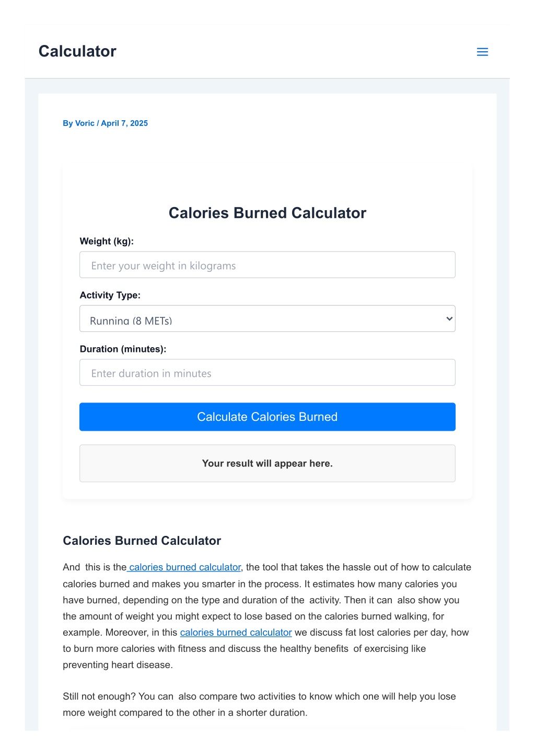The width and height of the screenshot is (535, 756).
Task: Click the paragraph starting 'Still not enough?'
Action: (x=259, y=704)
